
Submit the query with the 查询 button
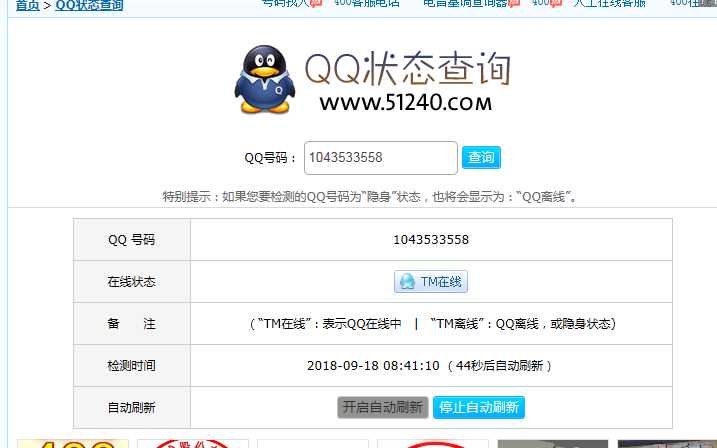click(x=481, y=157)
